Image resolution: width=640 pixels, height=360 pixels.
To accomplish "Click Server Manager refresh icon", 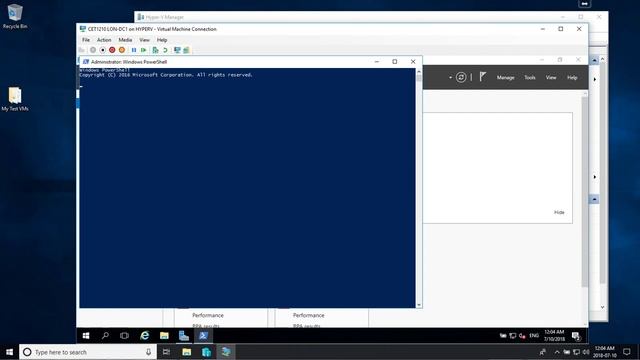I will click(x=461, y=77).
